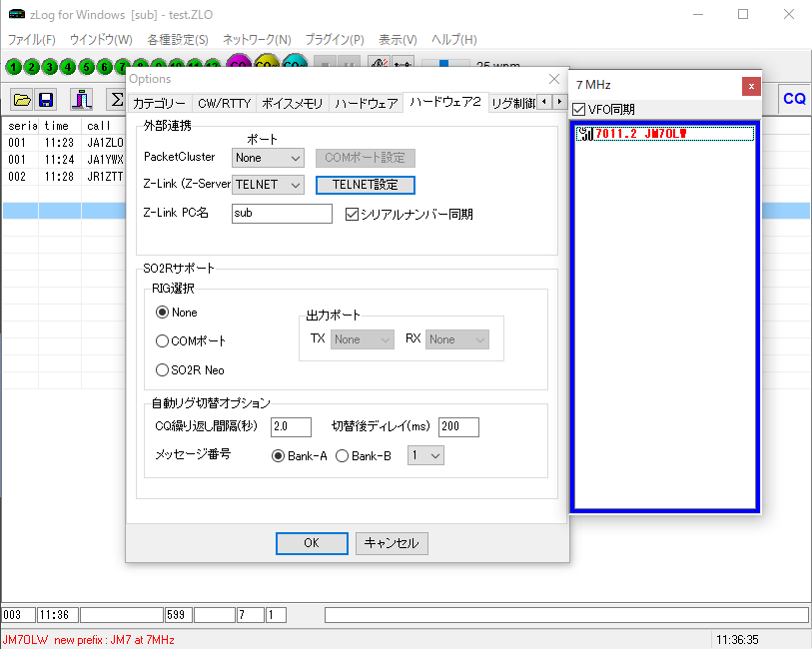The width and height of the screenshot is (812, 649).
Task: Click the memo field in entry row
Action: pos(566,615)
